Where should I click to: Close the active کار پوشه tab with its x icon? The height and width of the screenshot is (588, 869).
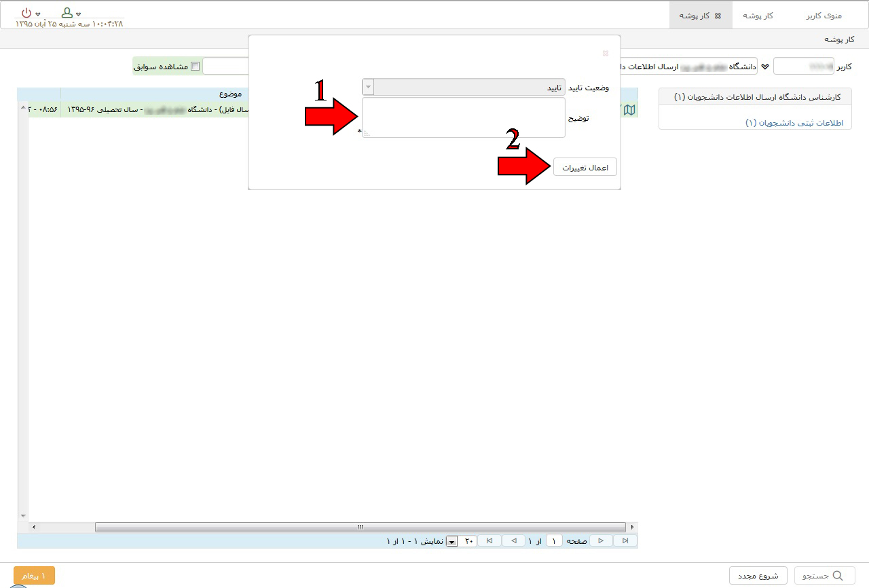pyautogui.click(x=718, y=16)
